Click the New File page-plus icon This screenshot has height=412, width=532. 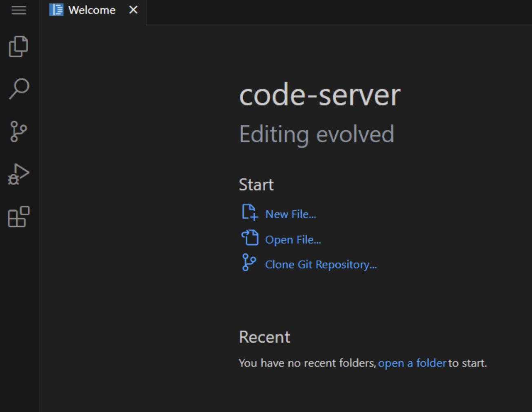(250, 213)
